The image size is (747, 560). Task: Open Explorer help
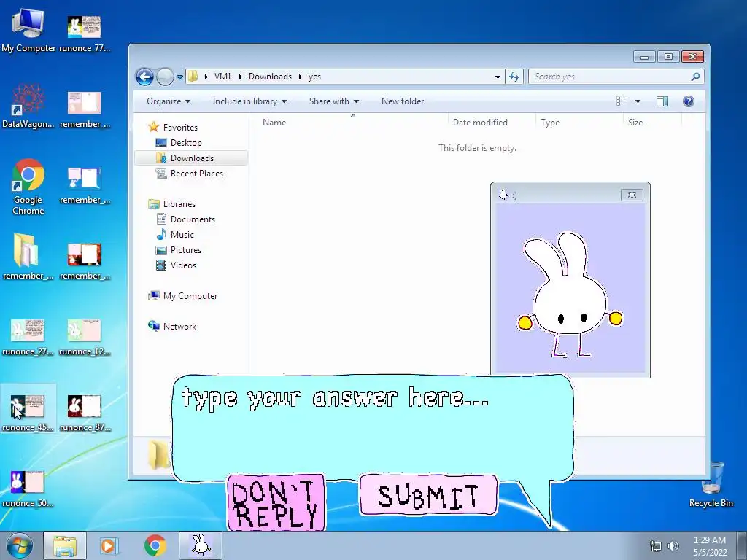click(689, 101)
